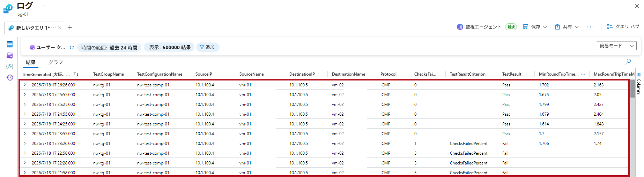Click the vertical results scrollbar thumb
The width and height of the screenshot is (644, 177).
coord(633,89)
